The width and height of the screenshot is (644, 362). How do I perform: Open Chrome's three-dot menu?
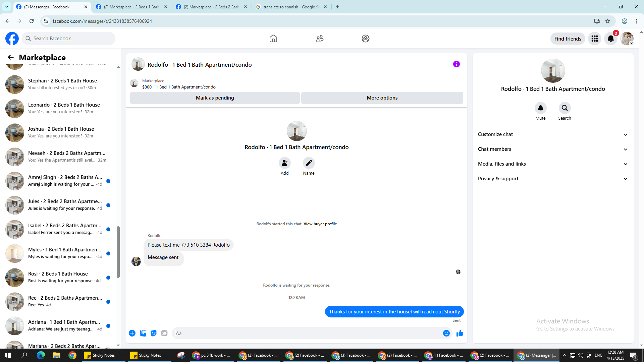click(x=637, y=21)
